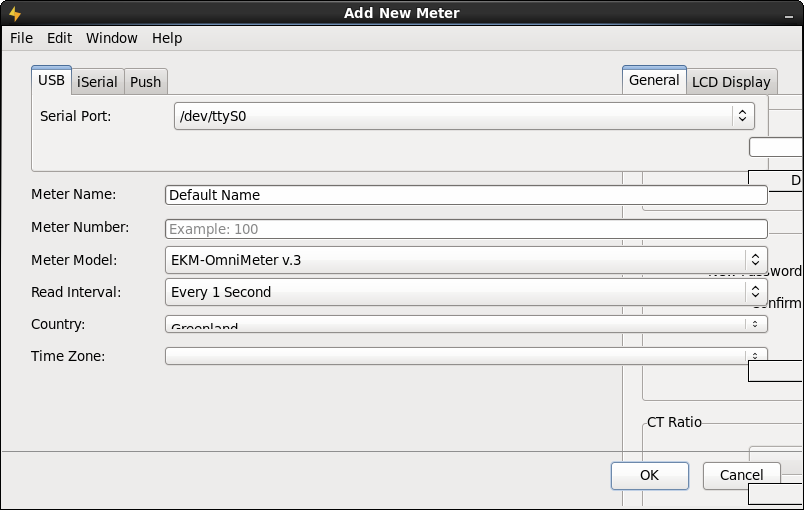804x510 pixels.
Task: Expand the Country selection dropdown
Action: click(x=465, y=324)
